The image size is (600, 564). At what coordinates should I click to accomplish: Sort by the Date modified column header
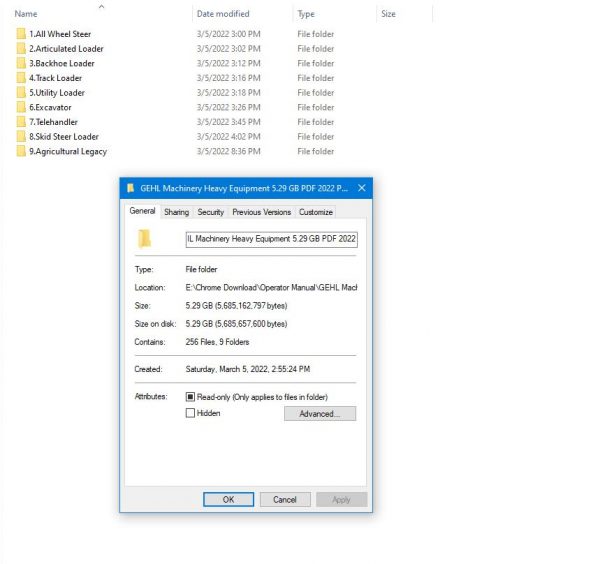pos(223,14)
